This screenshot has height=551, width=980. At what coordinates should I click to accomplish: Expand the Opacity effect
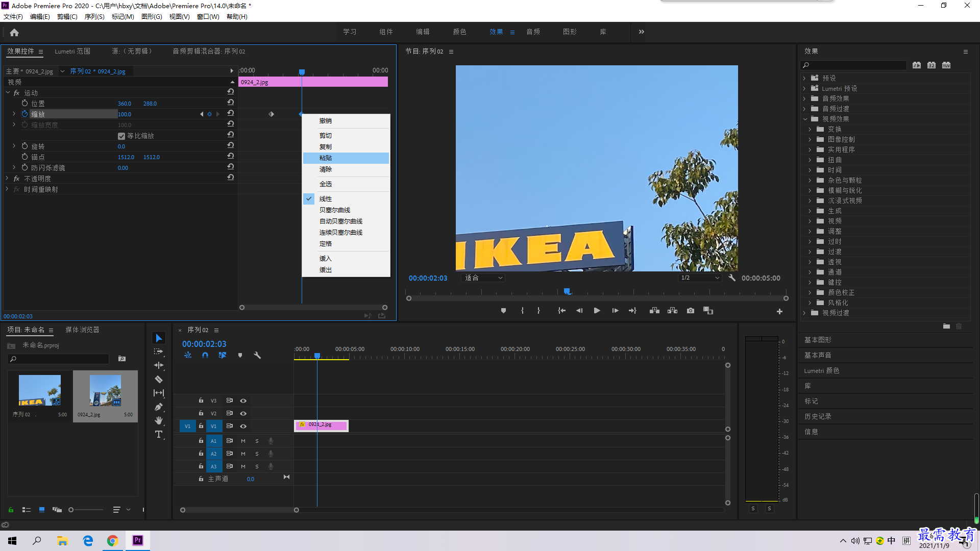[7, 178]
